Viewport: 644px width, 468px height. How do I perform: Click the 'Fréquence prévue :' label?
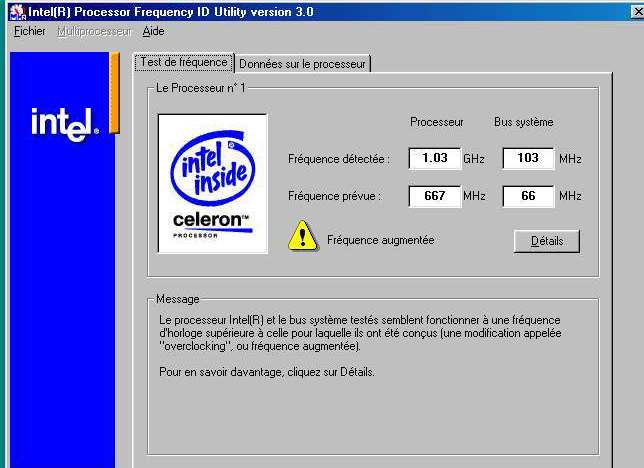coord(335,196)
